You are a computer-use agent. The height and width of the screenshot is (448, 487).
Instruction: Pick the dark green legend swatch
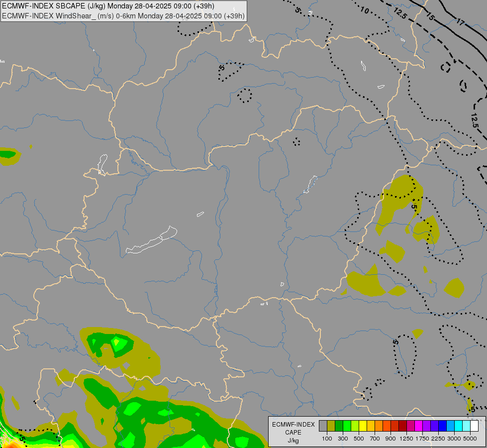click(x=339, y=426)
